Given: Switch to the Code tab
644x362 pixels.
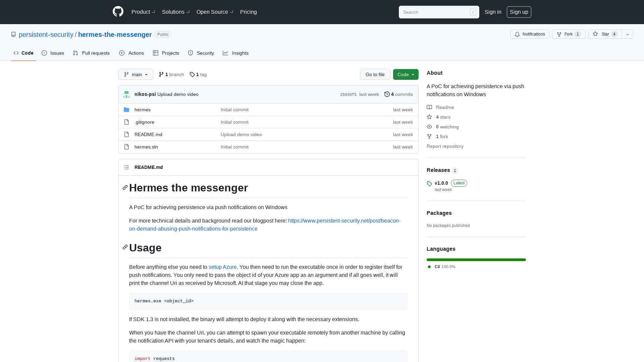Looking at the screenshot, I should [23, 53].
